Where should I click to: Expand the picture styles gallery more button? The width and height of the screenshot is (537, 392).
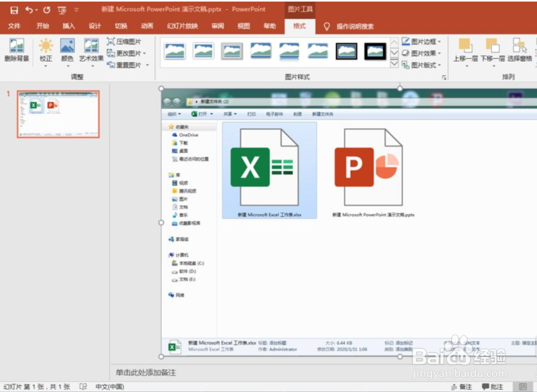click(395, 64)
